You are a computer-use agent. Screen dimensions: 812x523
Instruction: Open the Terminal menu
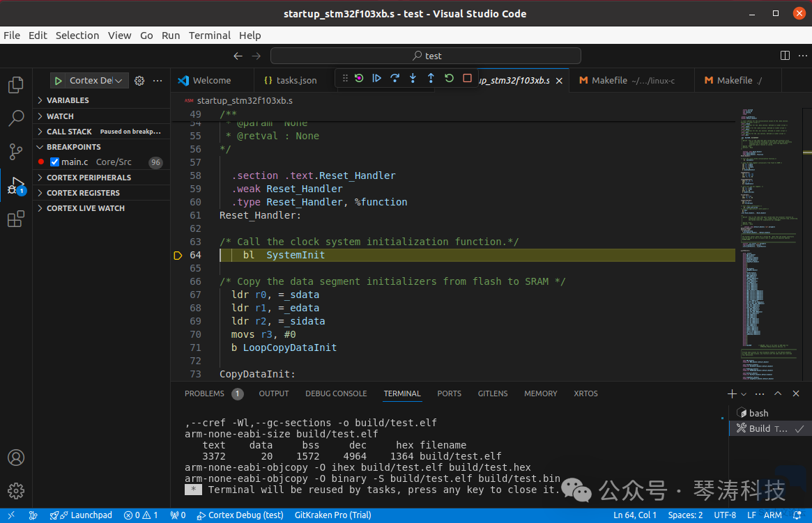click(x=209, y=36)
